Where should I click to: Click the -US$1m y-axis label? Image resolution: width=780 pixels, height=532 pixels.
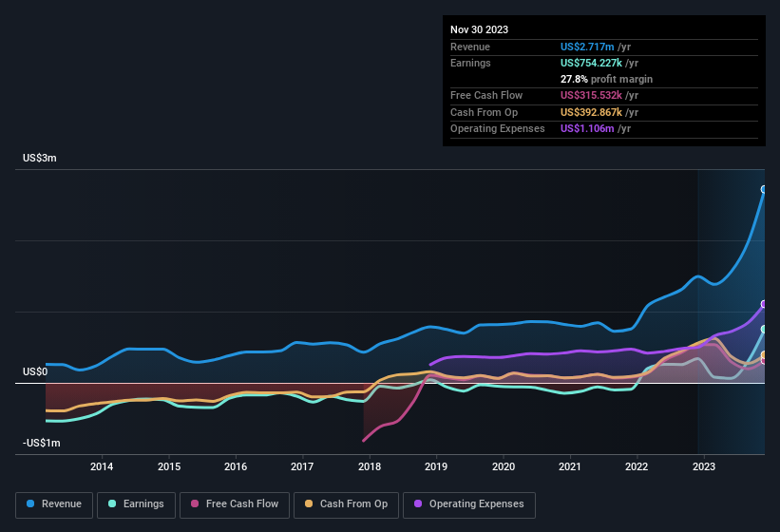tap(41, 443)
